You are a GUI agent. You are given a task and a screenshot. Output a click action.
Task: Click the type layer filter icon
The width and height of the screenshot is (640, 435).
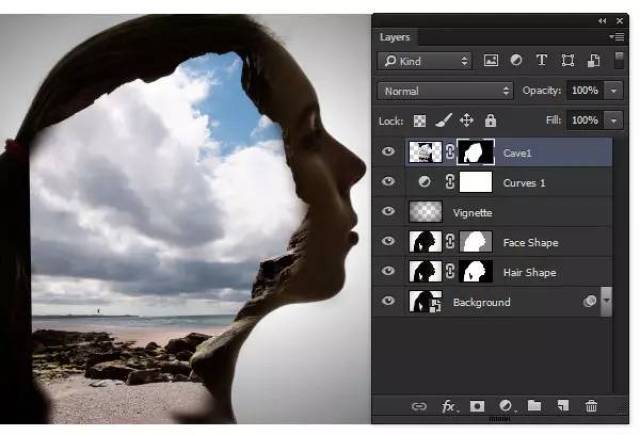click(542, 60)
